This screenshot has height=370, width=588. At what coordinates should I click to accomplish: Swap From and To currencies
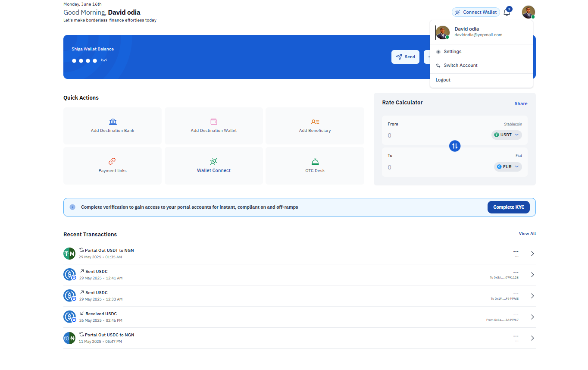455,146
